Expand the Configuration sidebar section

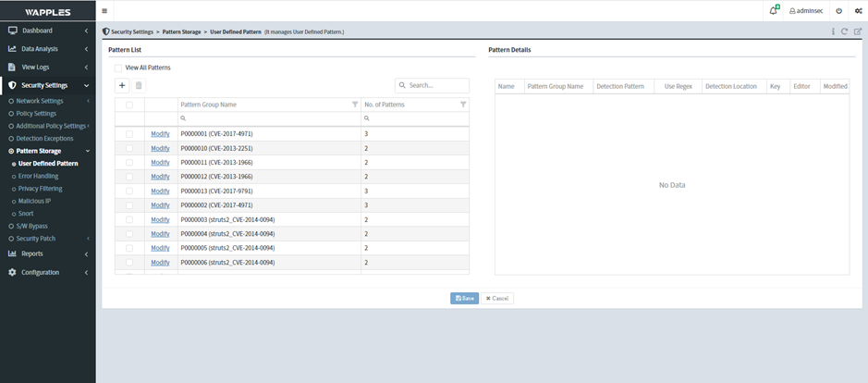(48, 272)
